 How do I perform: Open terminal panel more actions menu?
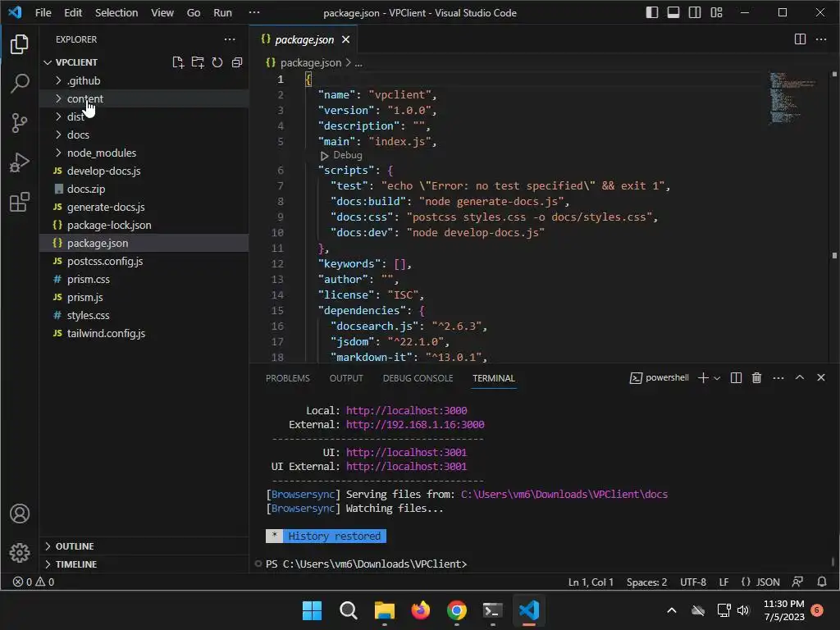pyautogui.click(x=778, y=377)
